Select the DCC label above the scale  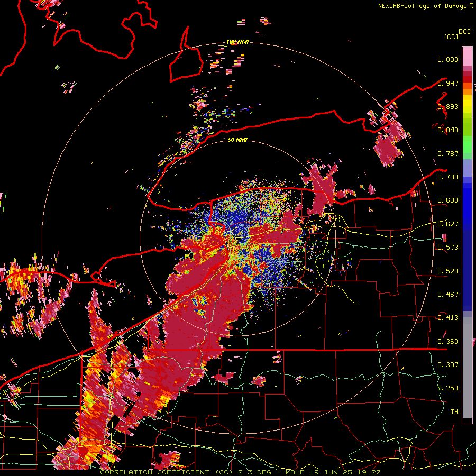click(x=464, y=32)
